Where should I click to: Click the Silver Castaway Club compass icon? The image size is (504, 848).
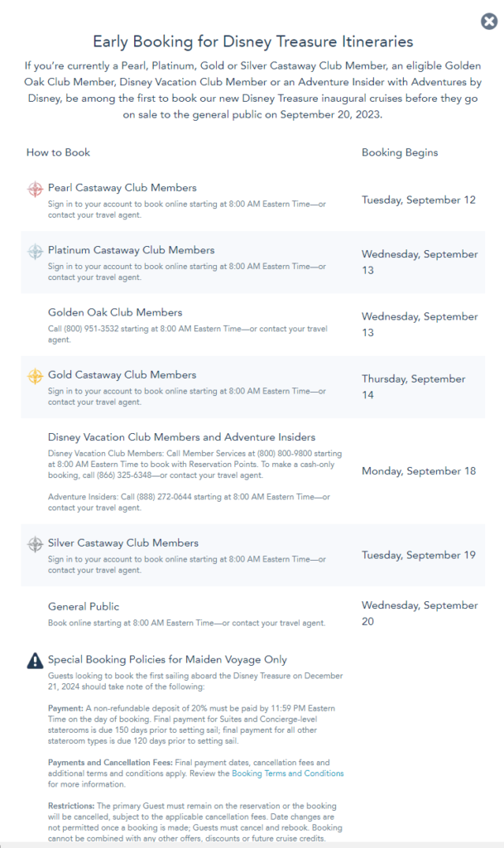coord(35,544)
